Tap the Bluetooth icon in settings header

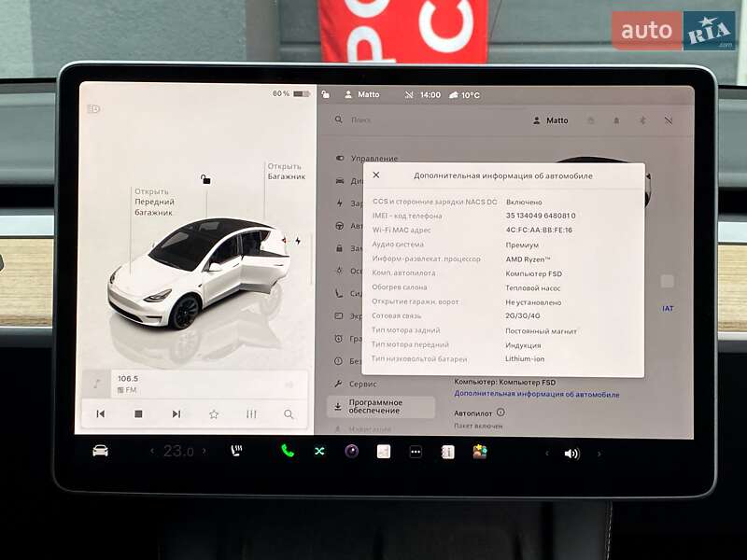(641, 120)
